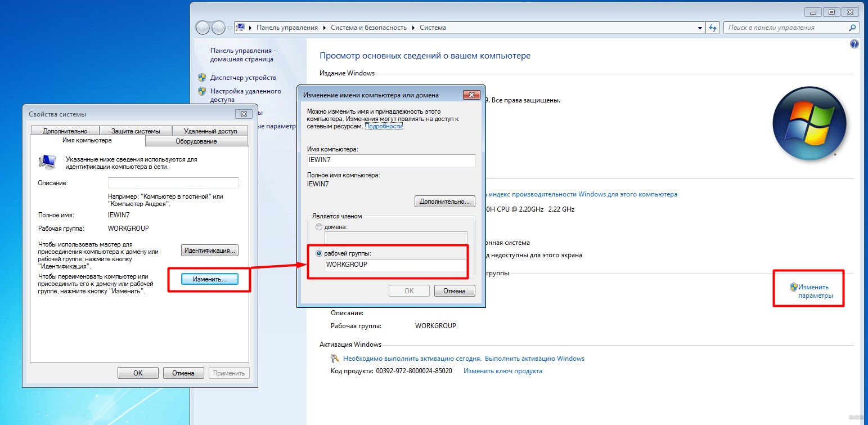Click the 'Изменить параметры' link
The height and width of the screenshot is (425, 868).
click(x=815, y=291)
